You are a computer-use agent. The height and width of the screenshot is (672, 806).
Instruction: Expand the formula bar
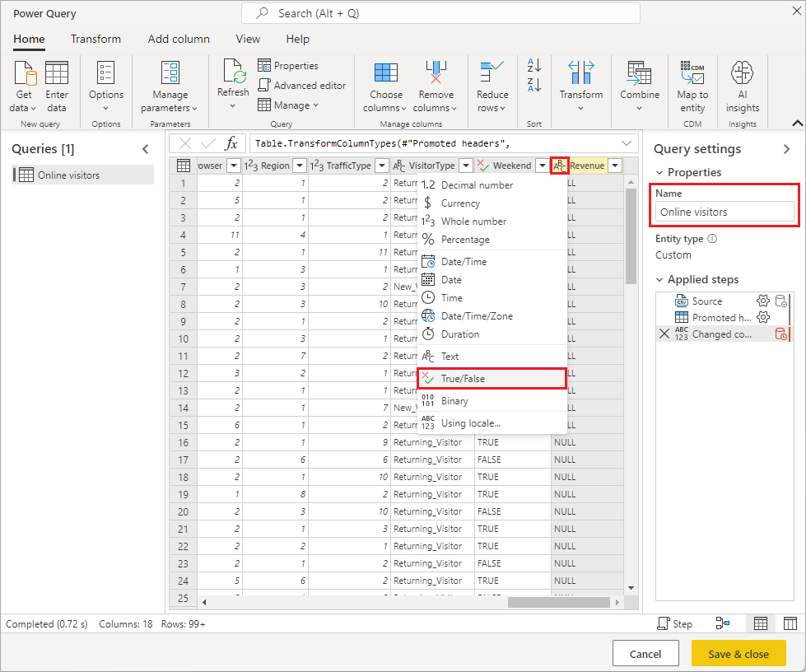pos(627,143)
